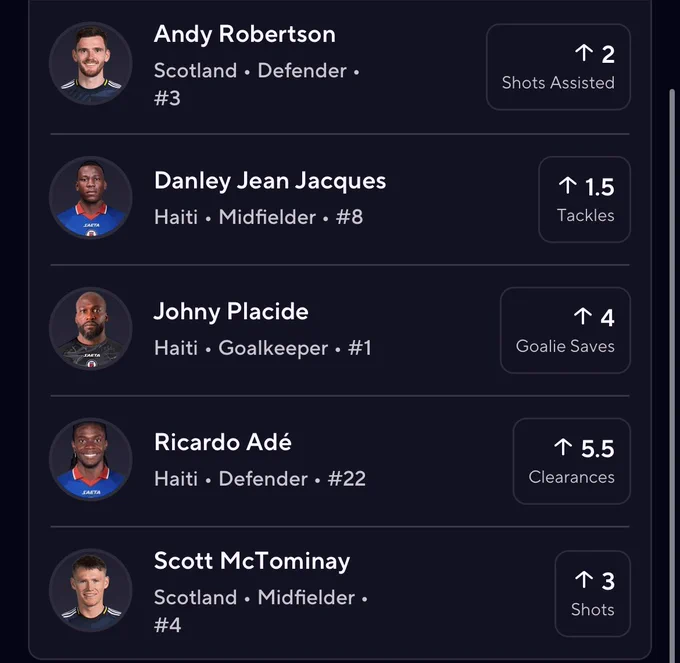Open the Andy Robertson name link
Viewport: 680px width, 663px height.
(245, 34)
